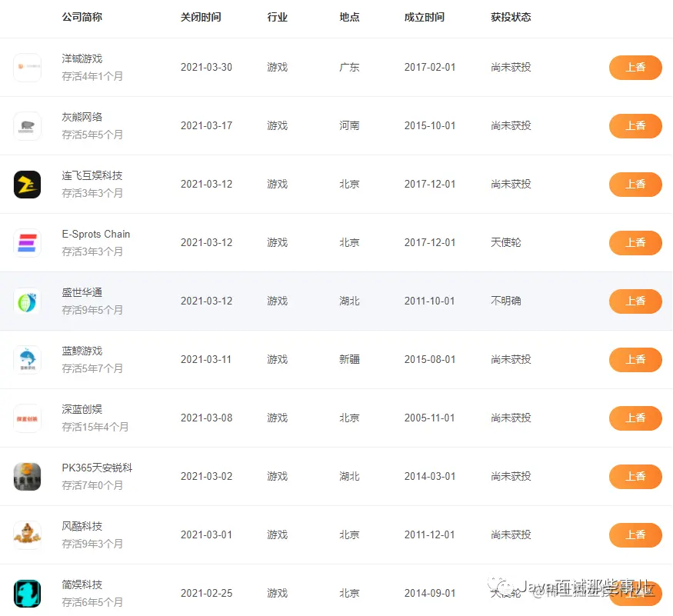The width and height of the screenshot is (673, 616).
Task: Click the E-Sprots Chain company name
Action: [95, 234]
